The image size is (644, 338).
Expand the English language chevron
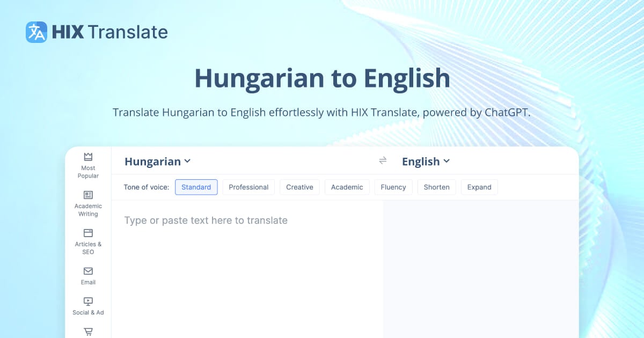[x=447, y=161]
